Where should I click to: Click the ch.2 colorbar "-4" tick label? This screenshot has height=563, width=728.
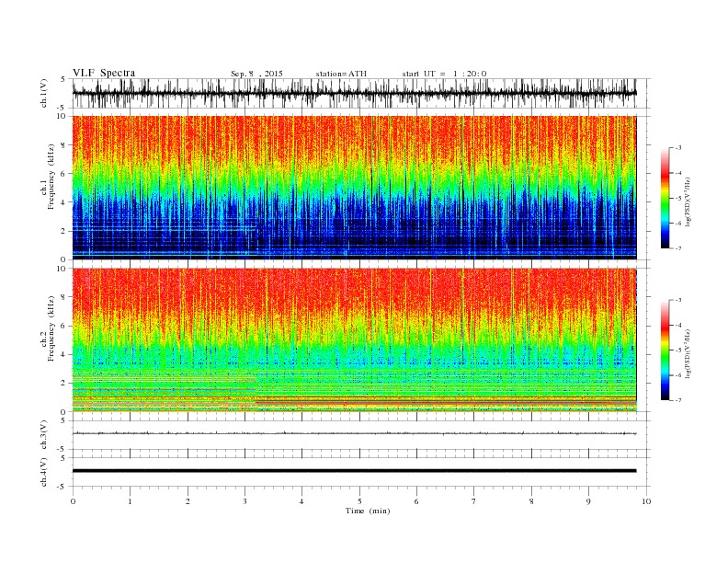(678, 325)
